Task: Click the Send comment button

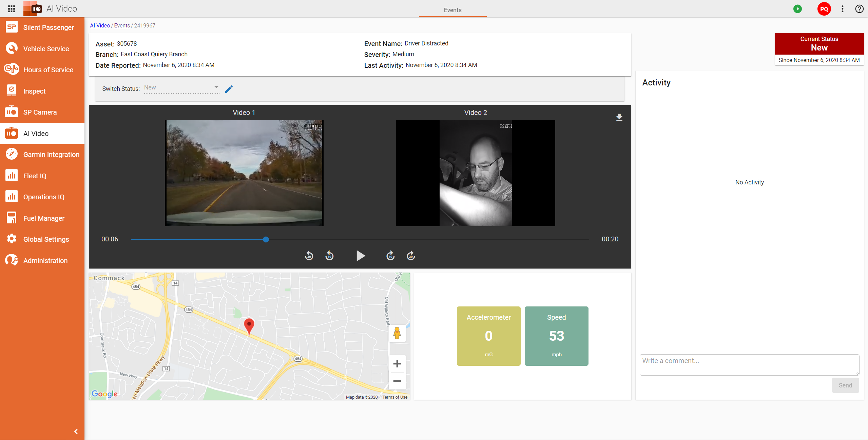Action: 845,385
